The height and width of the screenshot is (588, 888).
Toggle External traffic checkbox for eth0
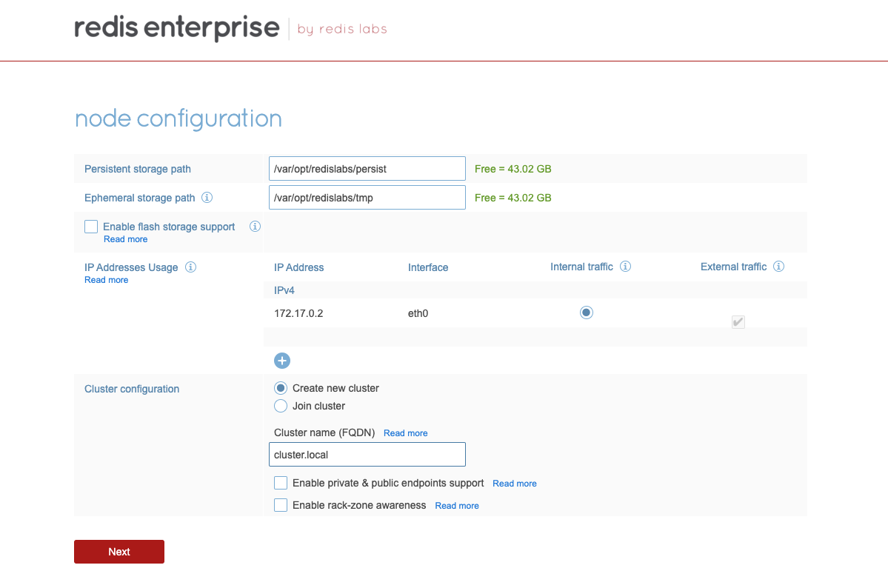[x=738, y=321]
